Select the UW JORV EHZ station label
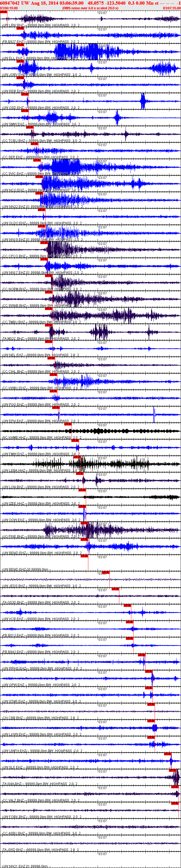181x868 pixels. click(x=42, y=75)
